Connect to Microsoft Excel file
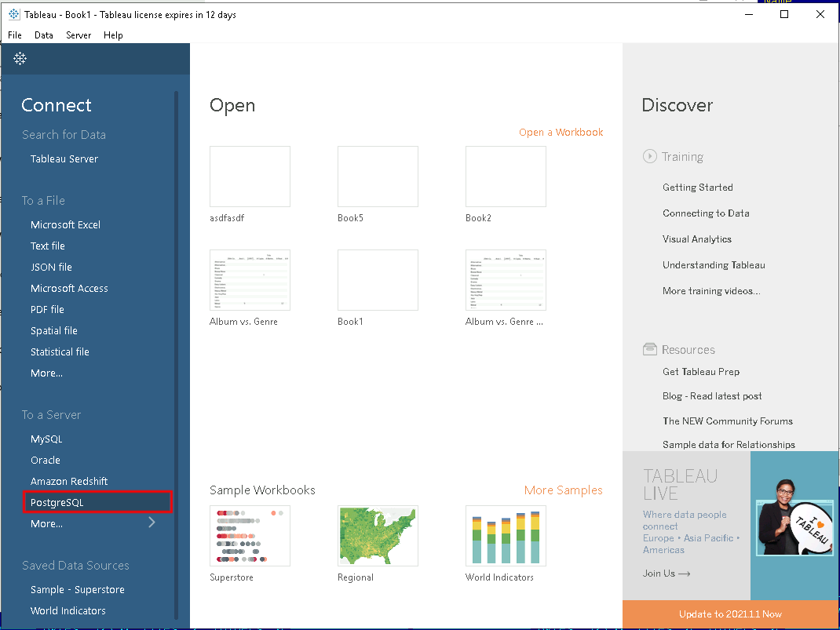Image resolution: width=840 pixels, height=630 pixels. coord(65,225)
